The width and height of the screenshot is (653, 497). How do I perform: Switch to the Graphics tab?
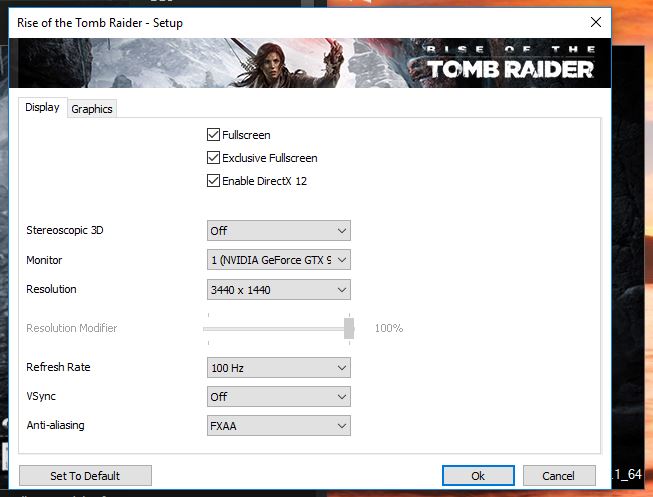[92, 109]
